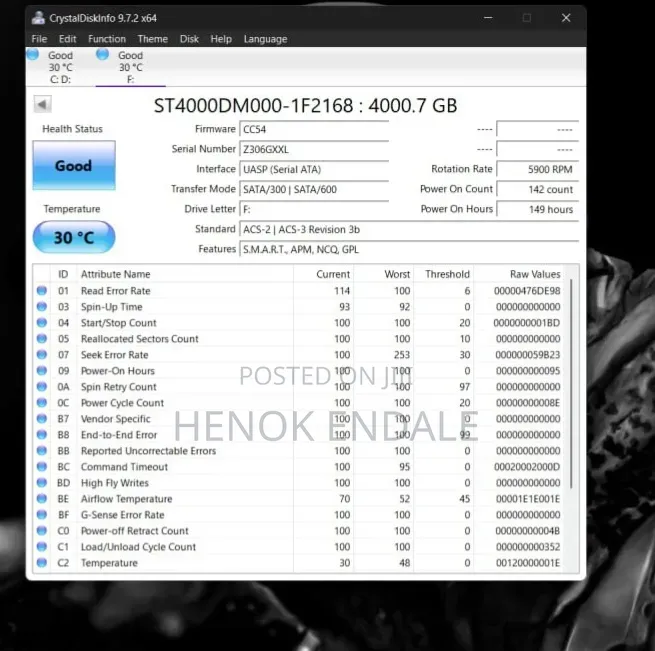Image resolution: width=655 pixels, height=651 pixels.
Task: Click raw value 00020002000D
Action: (x=527, y=467)
